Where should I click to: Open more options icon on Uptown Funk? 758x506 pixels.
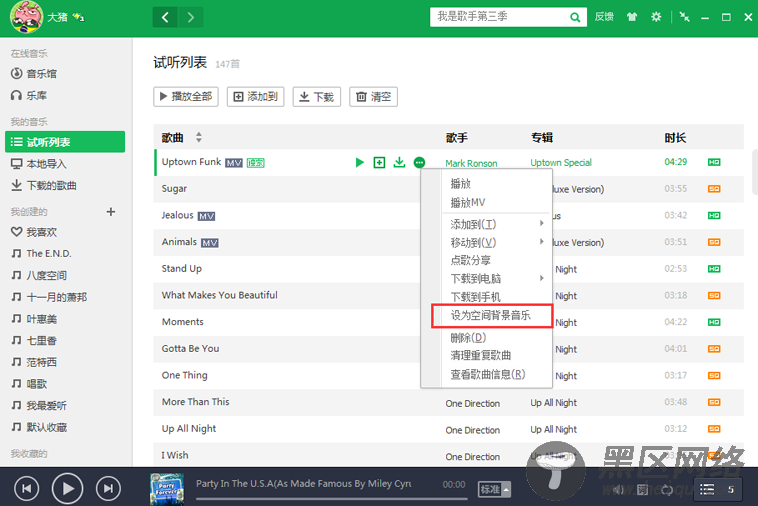(x=420, y=162)
